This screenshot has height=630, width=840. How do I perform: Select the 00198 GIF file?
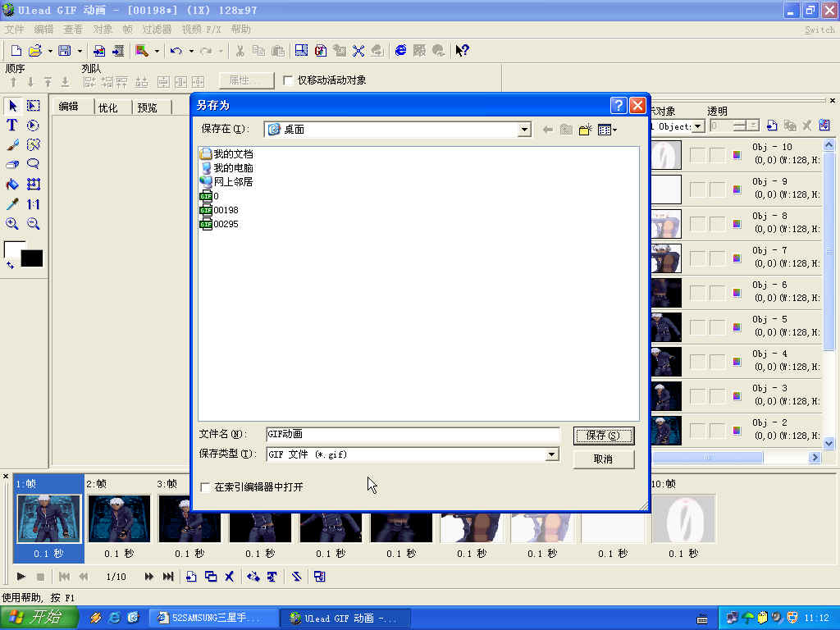click(x=219, y=210)
